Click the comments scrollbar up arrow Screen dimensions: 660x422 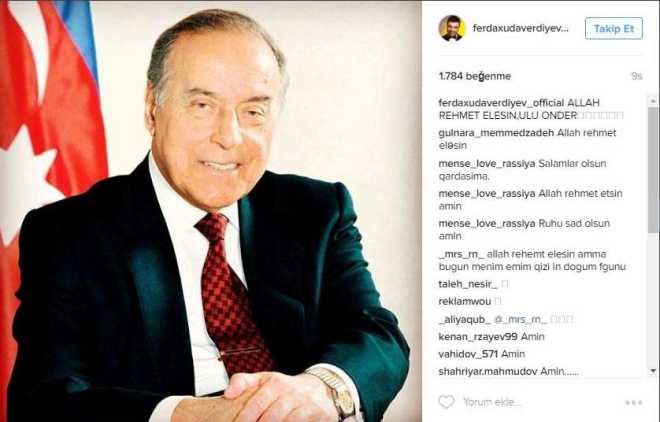point(653,101)
